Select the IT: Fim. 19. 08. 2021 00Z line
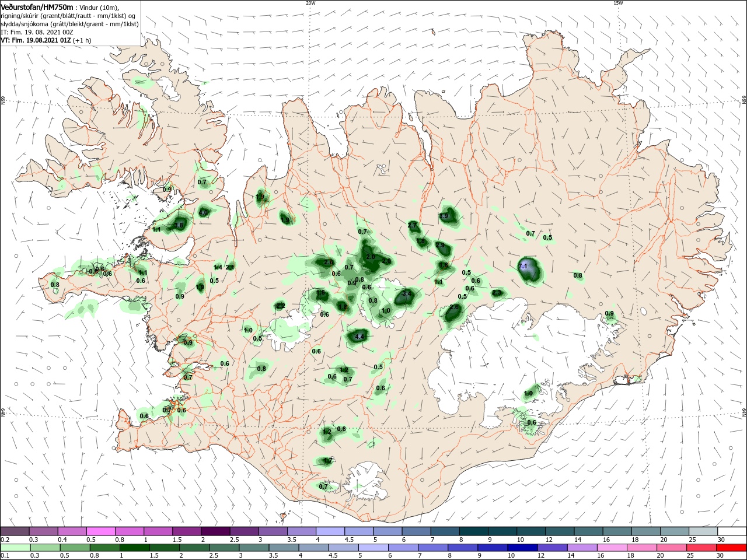This screenshot has height=560, width=747. point(36,32)
